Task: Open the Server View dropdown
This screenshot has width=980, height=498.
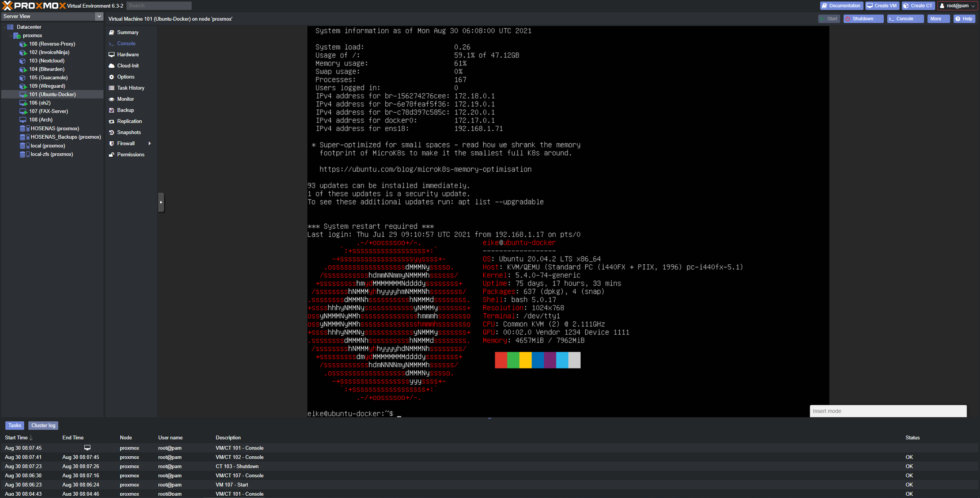Action: point(99,16)
